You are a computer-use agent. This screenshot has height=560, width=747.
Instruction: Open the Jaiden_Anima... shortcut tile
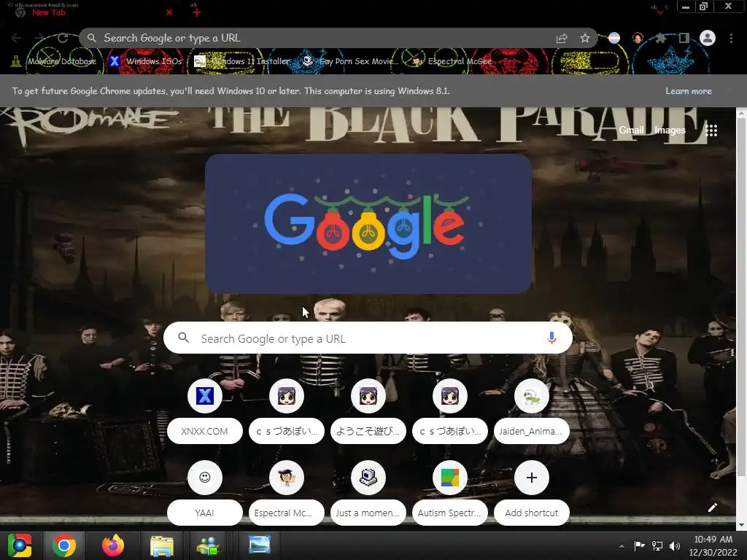pos(532,411)
